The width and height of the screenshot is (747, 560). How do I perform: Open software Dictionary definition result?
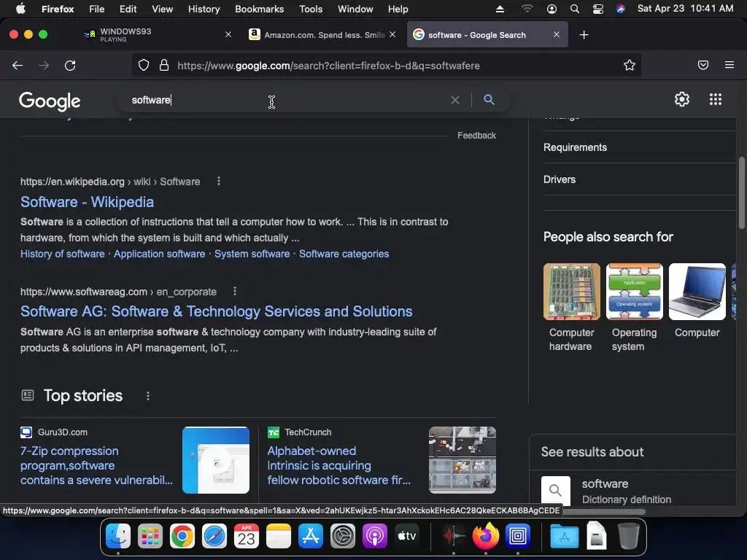638,491
